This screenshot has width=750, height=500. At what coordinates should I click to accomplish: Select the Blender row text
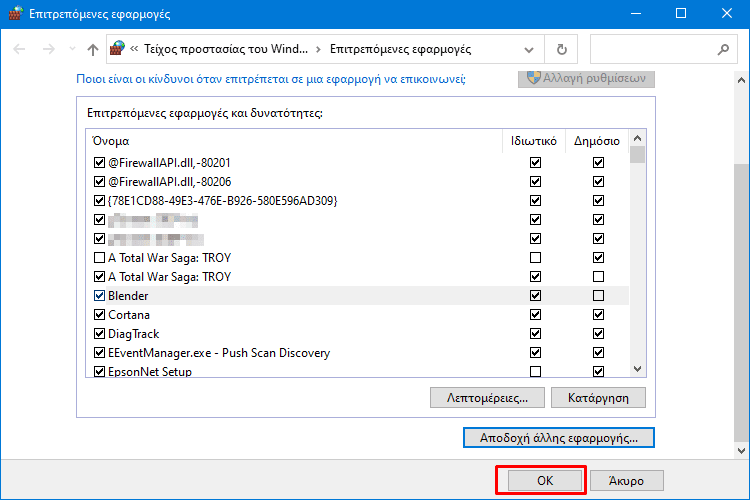click(x=128, y=296)
